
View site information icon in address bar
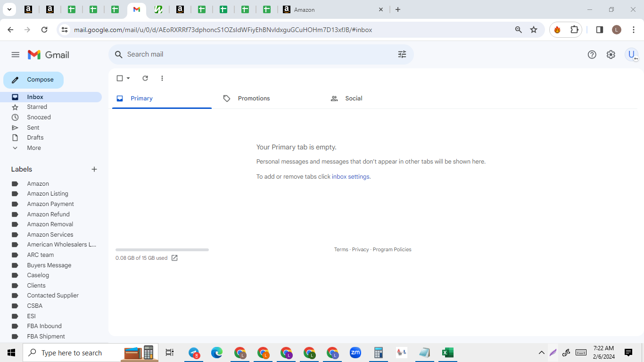pos(65,30)
